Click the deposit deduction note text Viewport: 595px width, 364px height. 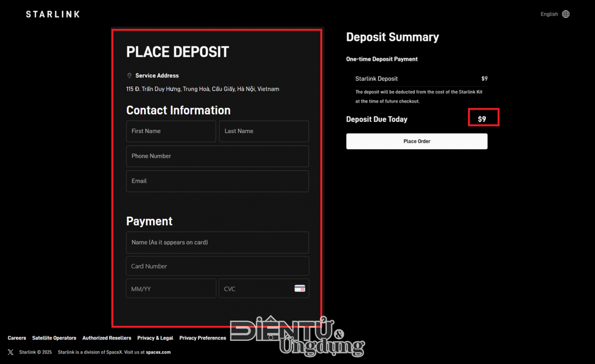(x=419, y=97)
